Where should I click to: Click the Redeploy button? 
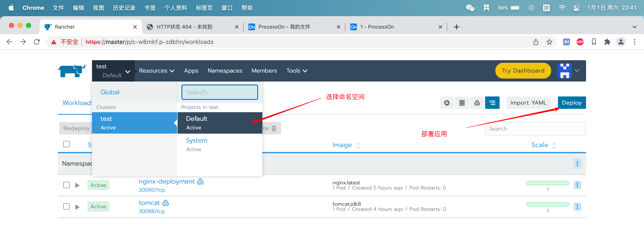[76, 128]
